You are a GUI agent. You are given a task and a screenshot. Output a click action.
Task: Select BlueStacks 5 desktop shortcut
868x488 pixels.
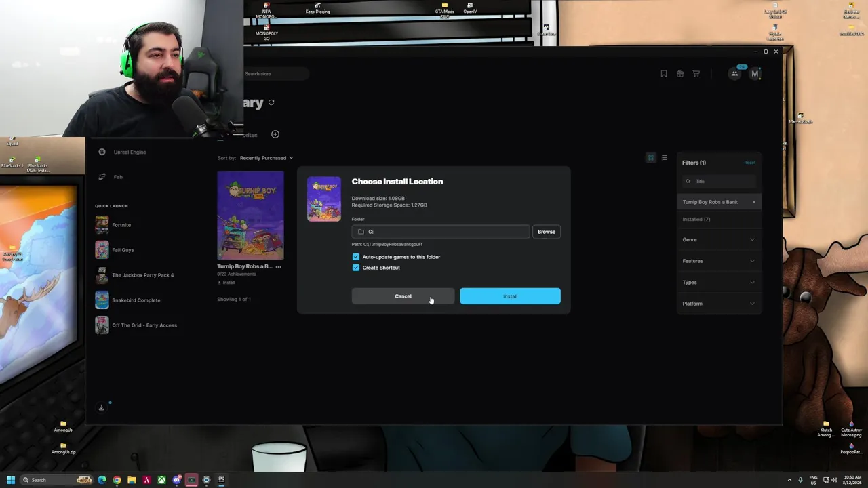[12, 162]
